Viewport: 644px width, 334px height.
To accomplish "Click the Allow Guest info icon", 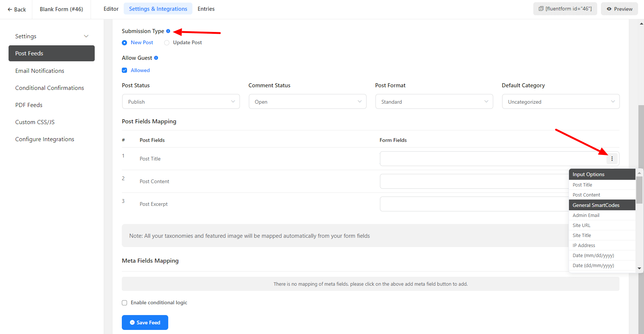I will pyautogui.click(x=156, y=58).
